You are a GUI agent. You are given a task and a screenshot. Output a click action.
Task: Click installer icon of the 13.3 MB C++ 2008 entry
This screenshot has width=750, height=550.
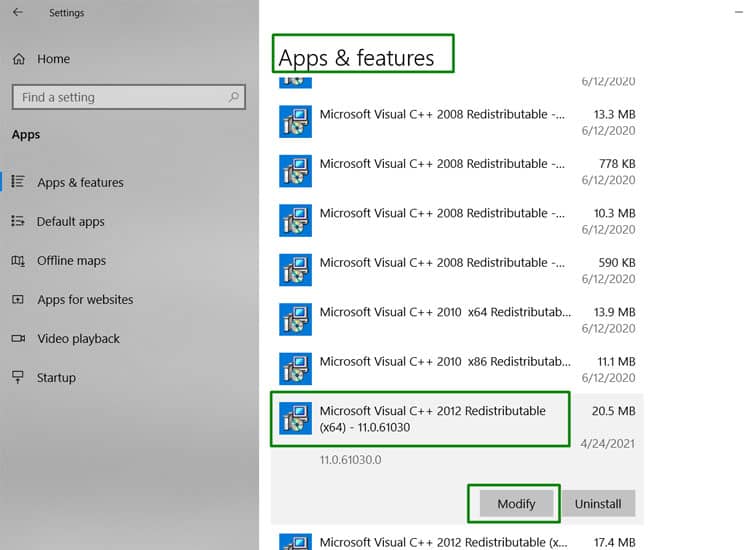296,121
